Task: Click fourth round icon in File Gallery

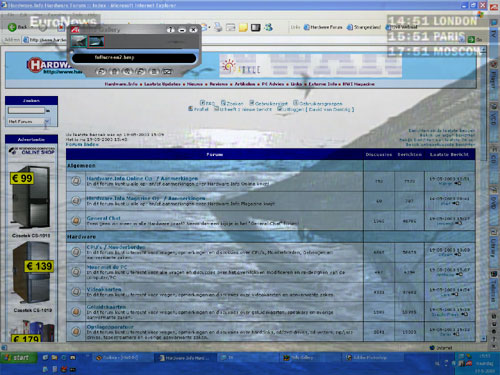Action: click(141, 71)
